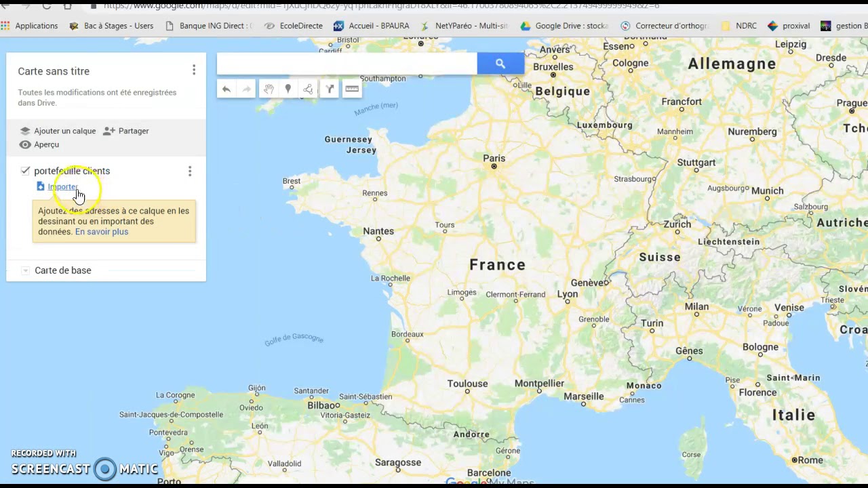This screenshot has width=868, height=488.
Task: Select the add marker pin tool
Action: pyautogui.click(x=288, y=89)
